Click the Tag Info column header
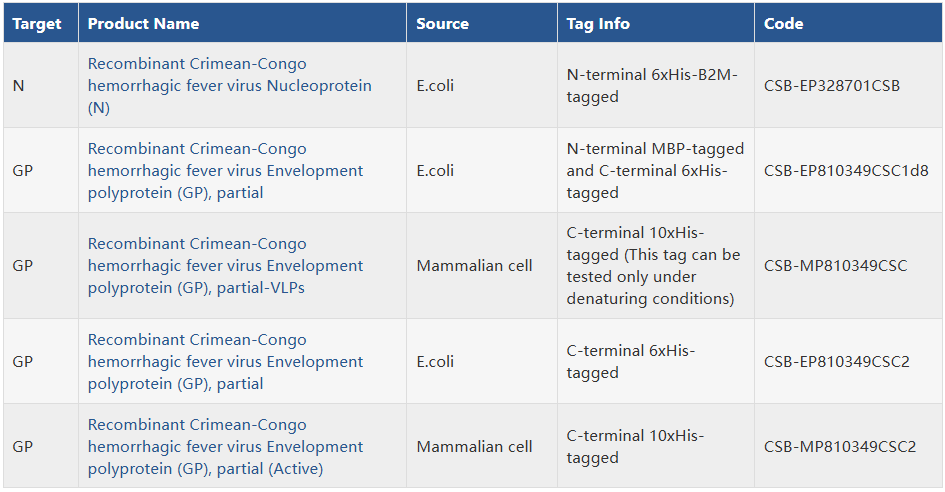The height and width of the screenshot is (492, 945). (x=598, y=24)
